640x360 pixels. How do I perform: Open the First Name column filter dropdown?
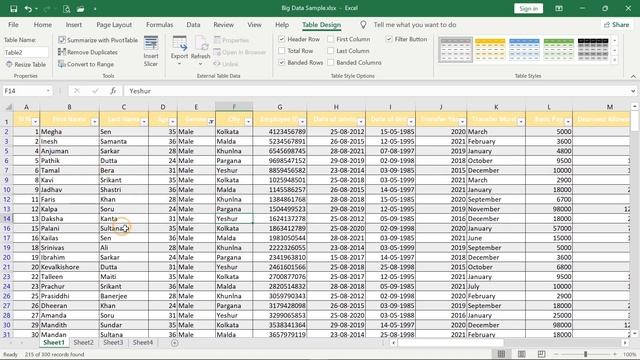pyautogui.click(x=94, y=122)
